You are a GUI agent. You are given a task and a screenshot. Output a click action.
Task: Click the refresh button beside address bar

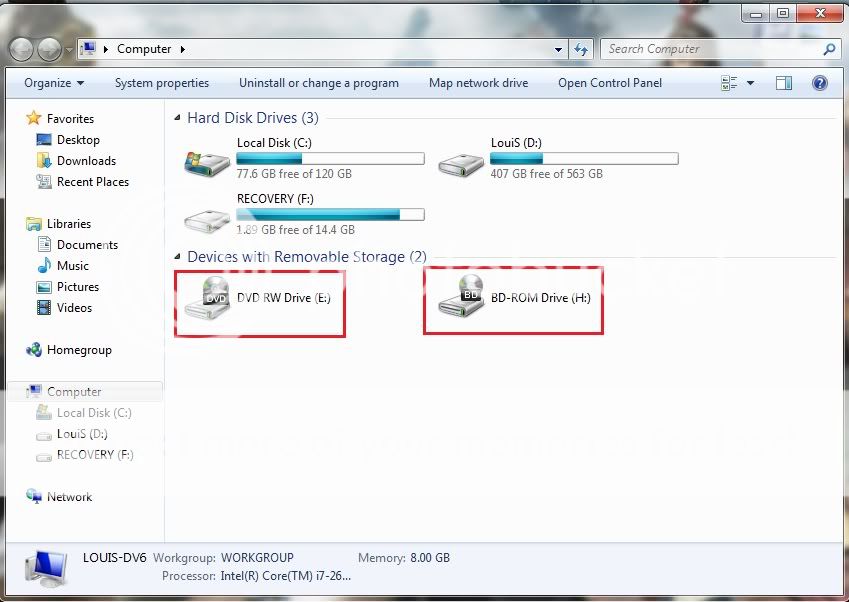coord(582,49)
